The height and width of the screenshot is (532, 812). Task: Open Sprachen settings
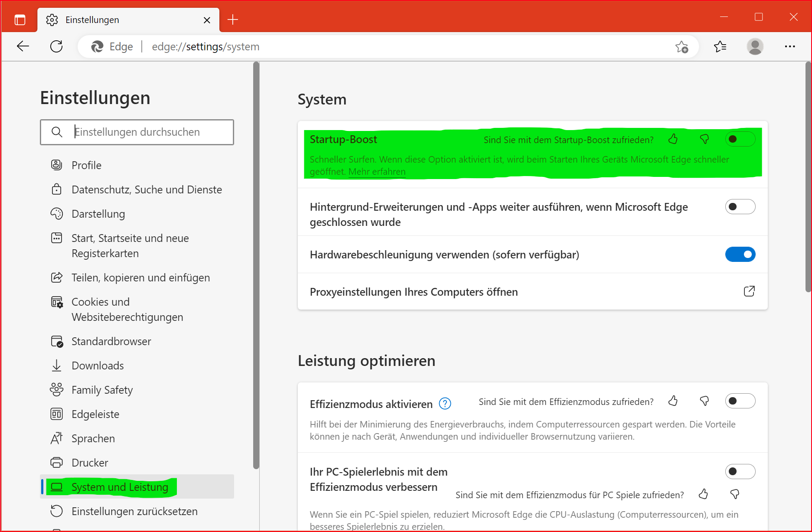point(137,438)
